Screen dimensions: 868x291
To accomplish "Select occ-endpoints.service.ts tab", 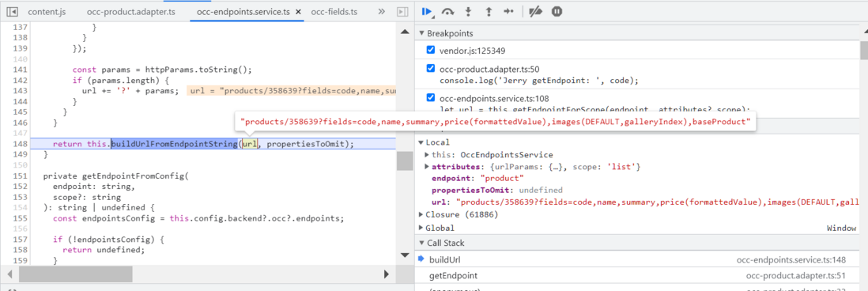I will tap(243, 12).
